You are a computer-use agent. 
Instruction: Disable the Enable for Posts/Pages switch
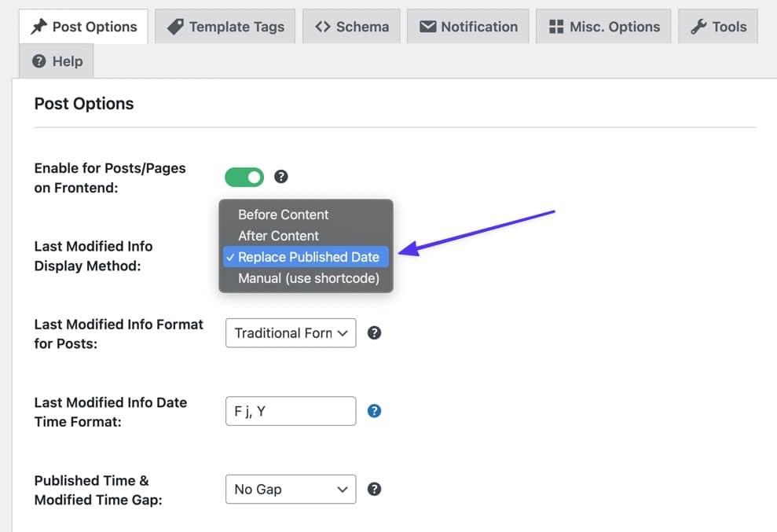coord(244,176)
